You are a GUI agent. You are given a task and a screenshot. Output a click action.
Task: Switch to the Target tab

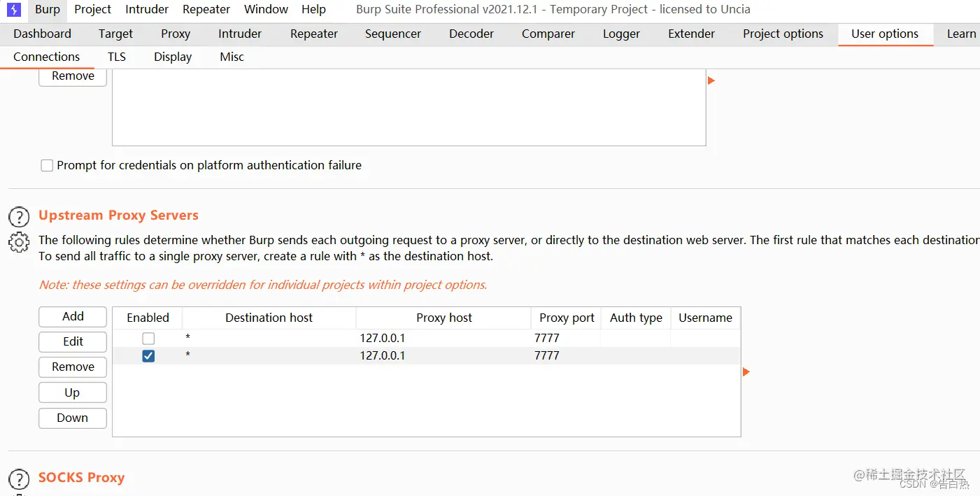115,34
